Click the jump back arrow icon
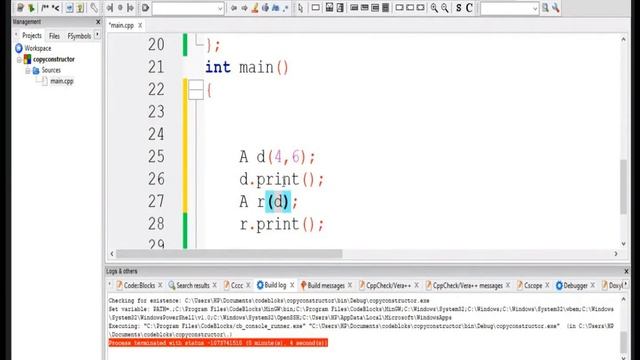Image resolution: width=640 pixels, height=360 pixels. pyautogui.click(x=234, y=8)
